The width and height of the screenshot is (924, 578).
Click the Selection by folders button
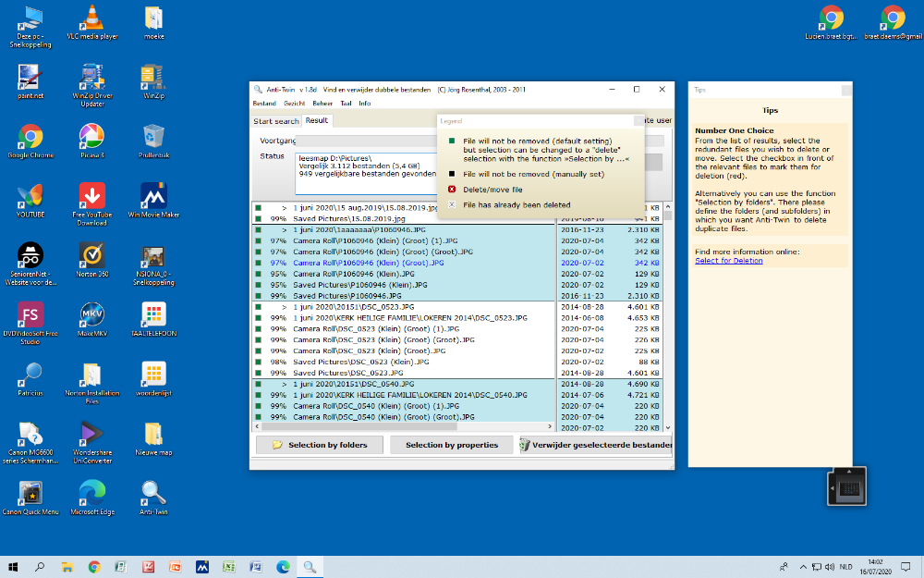[x=318, y=445]
